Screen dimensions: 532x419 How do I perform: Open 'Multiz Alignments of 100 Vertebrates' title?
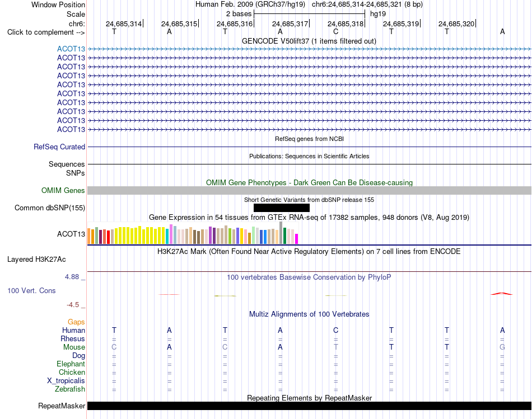coord(309,314)
